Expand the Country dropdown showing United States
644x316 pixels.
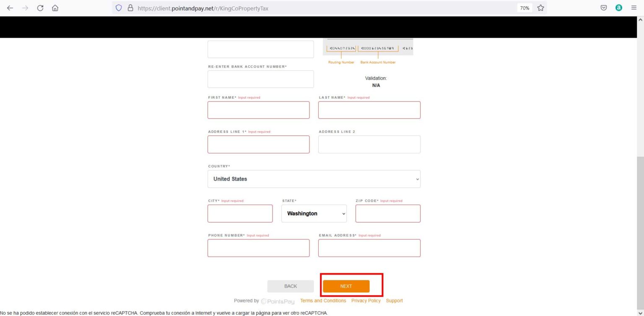(314, 179)
